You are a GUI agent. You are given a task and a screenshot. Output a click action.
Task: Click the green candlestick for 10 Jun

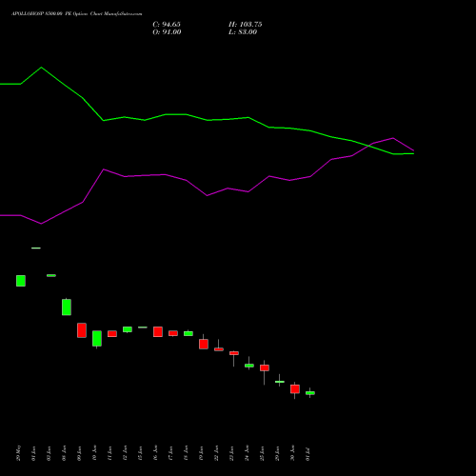pos(97,339)
